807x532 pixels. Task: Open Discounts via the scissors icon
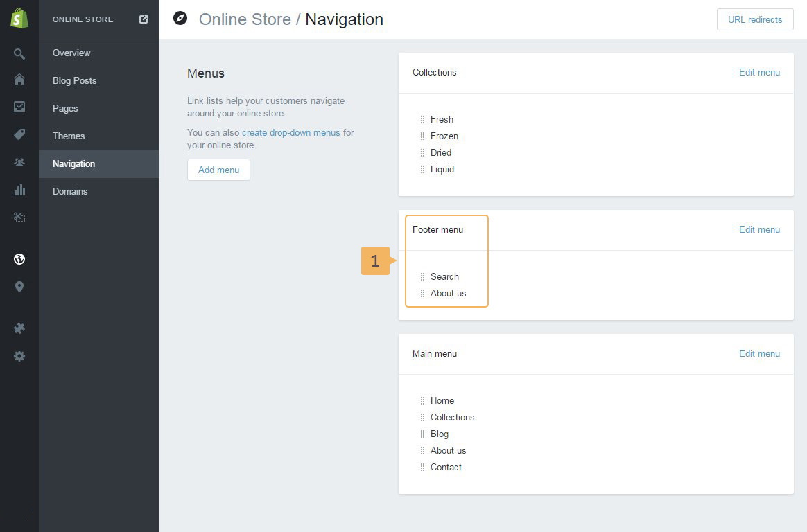pyautogui.click(x=19, y=218)
